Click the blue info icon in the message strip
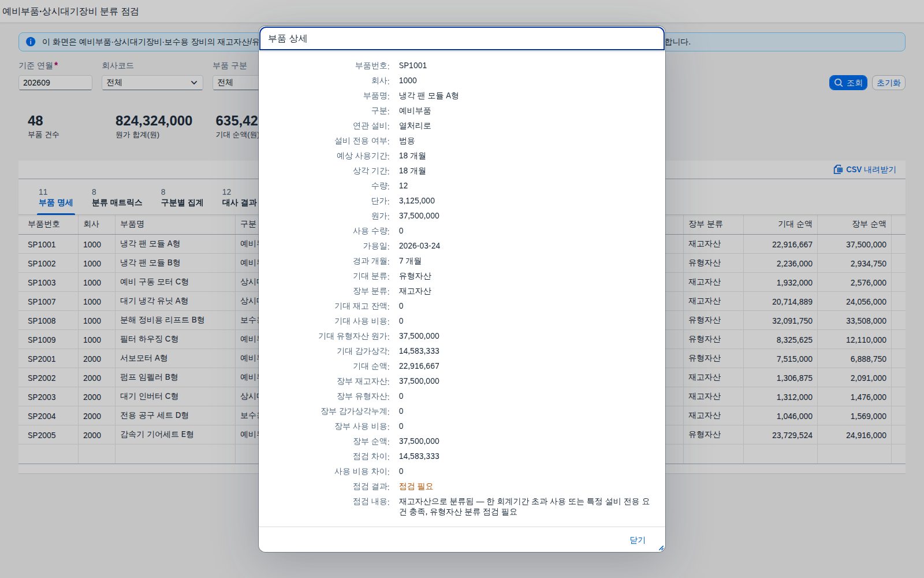Viewport: 924px width, 578px height. 31,42
